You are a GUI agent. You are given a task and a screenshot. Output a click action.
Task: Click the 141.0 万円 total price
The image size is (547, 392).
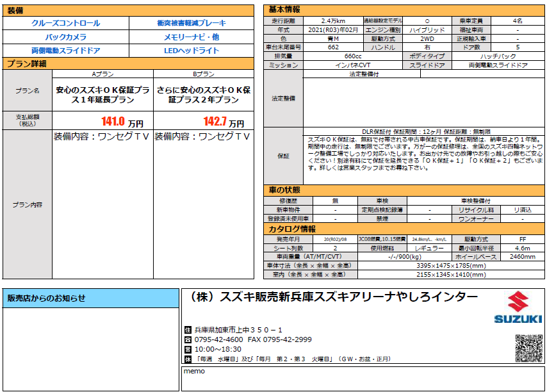122,122
